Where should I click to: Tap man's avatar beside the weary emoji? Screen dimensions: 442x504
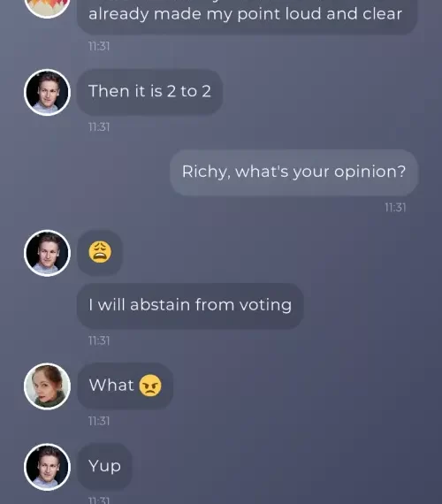[47, 253]
